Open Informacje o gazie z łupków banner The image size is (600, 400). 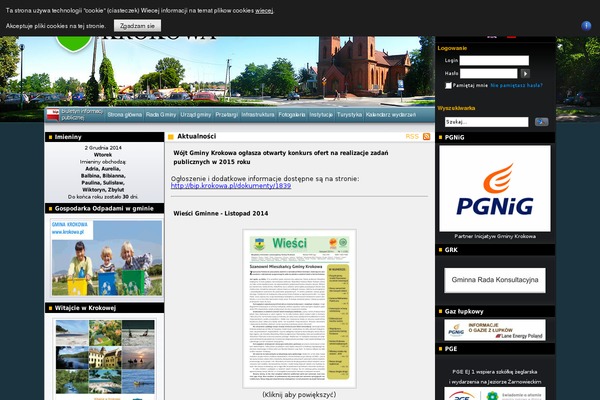[495, 330]
